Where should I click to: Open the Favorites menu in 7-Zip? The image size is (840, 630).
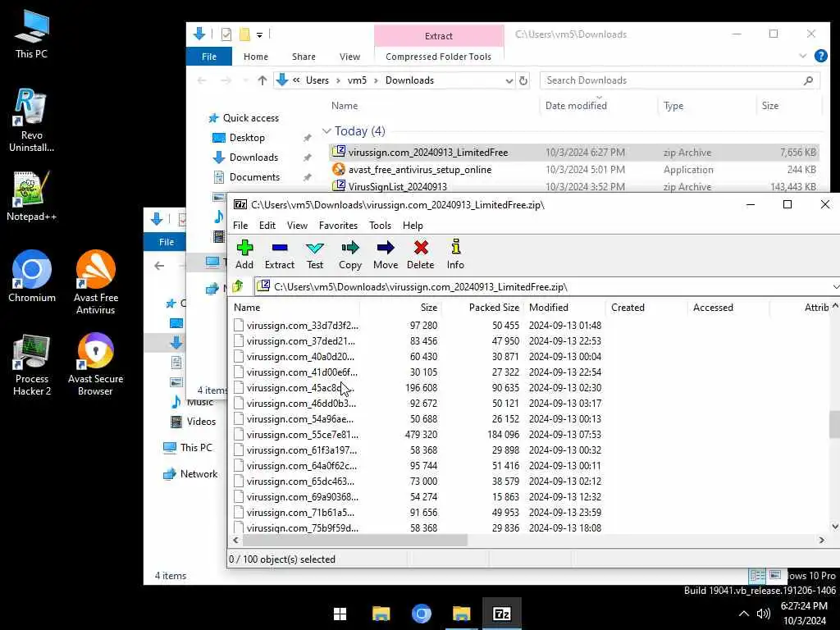point(338,226)
